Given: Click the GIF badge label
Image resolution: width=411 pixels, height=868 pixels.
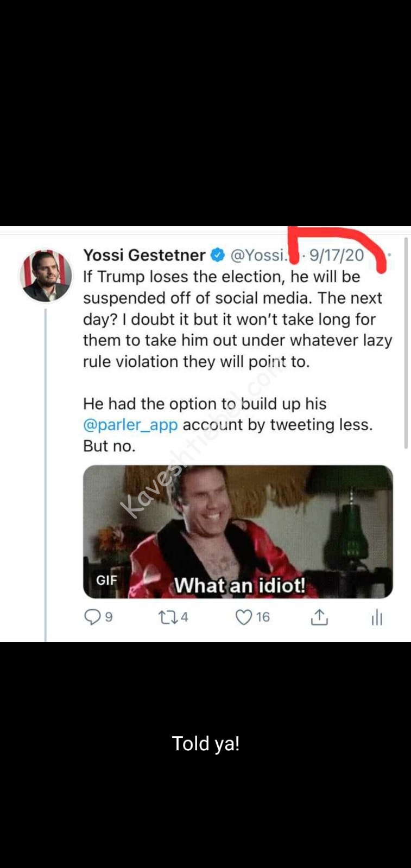Looking at the screenshot, I should coord(106,580).
